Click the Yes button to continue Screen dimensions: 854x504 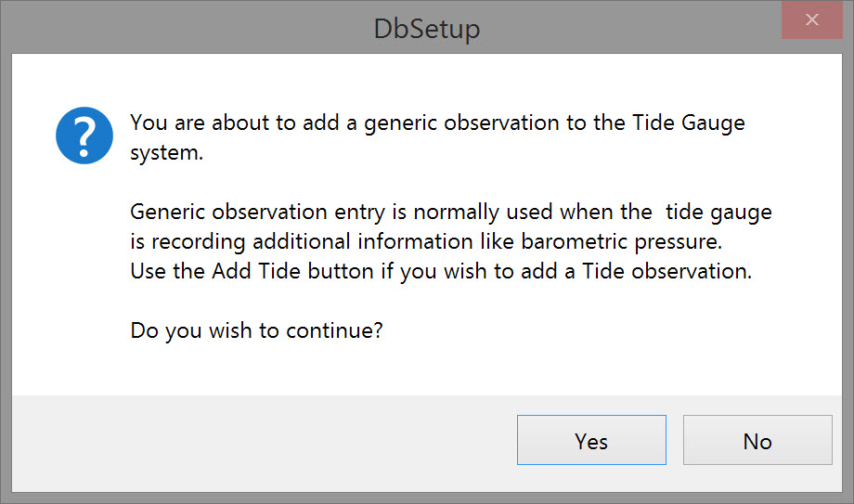pos(591,441)
